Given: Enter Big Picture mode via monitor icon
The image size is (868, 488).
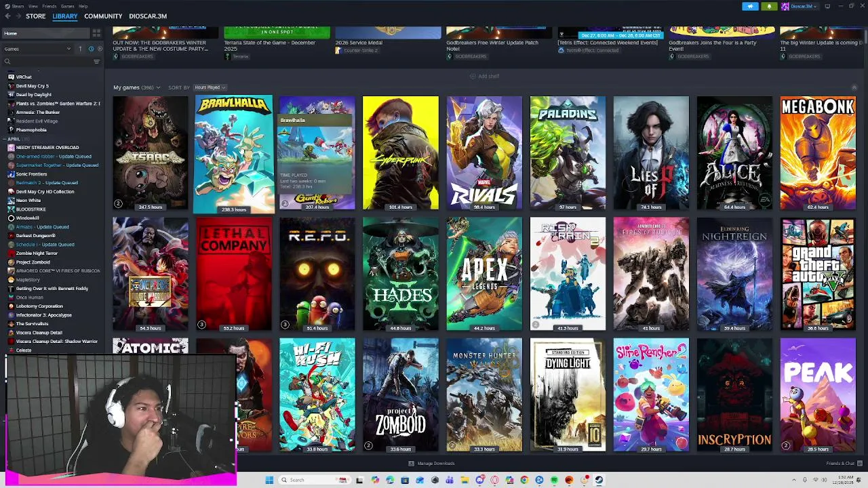Looking at the screenshot, I should point(827,6).
